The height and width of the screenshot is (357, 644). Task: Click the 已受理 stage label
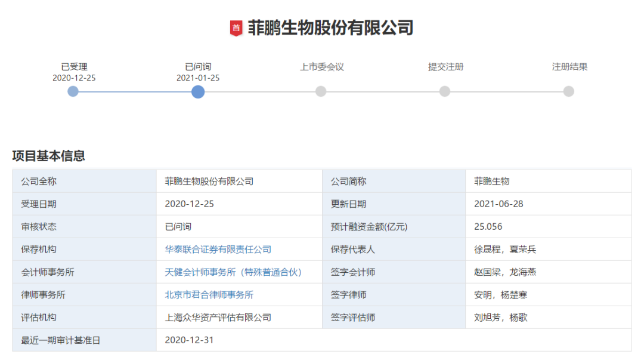pyautogui.click(x=73, y=67)
